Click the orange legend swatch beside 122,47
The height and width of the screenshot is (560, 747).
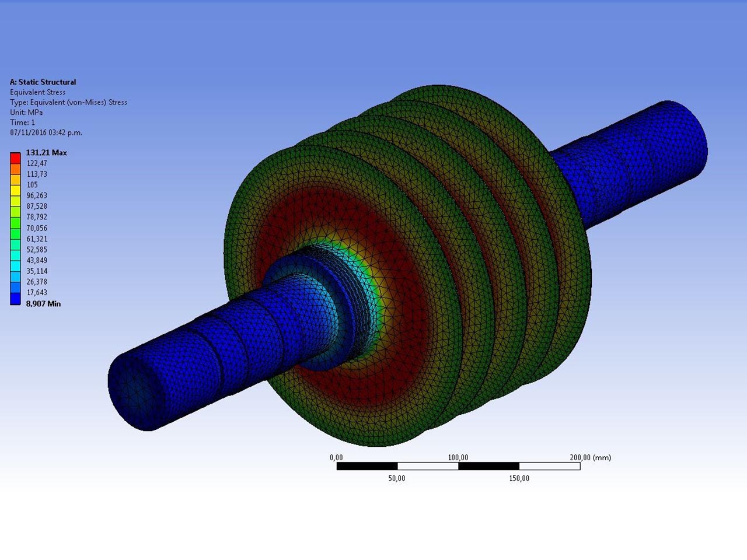15,169
